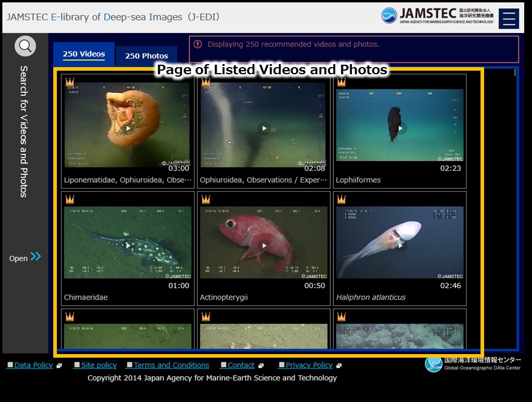
Task: Switch to the 250 Videos tab
Action: coord(84,54)
